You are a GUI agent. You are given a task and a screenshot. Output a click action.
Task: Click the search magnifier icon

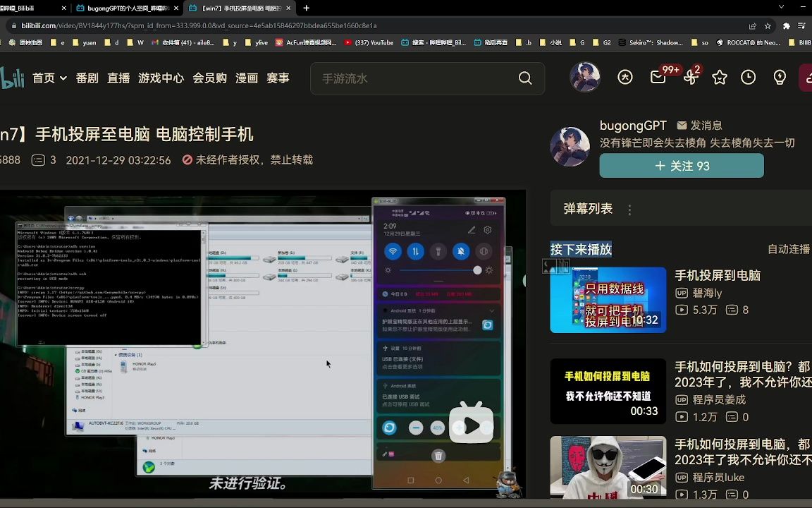[x=525, y=78]
